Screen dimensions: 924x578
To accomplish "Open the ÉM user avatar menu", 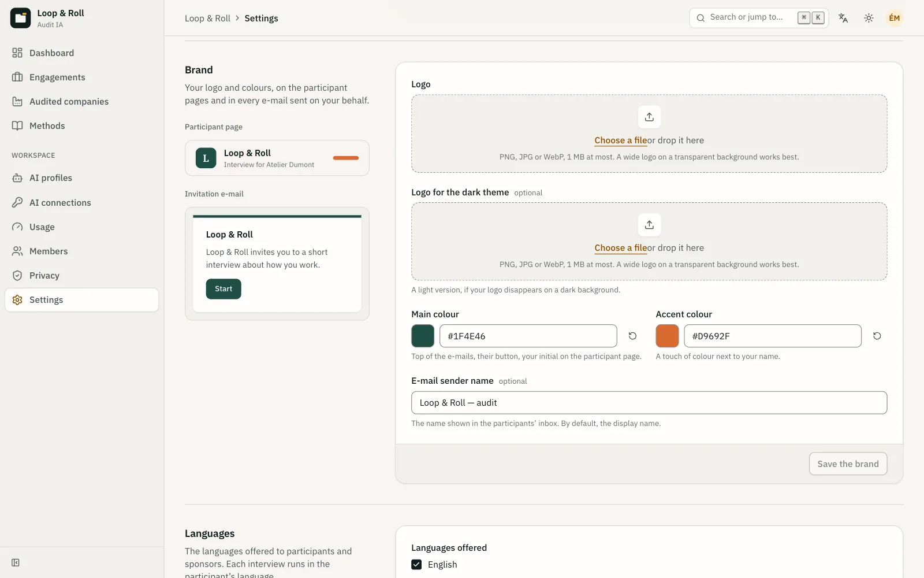I will point(894,18).
